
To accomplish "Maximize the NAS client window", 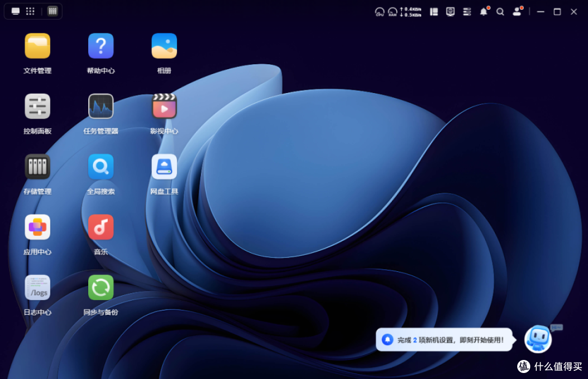I will click(558, 12).
